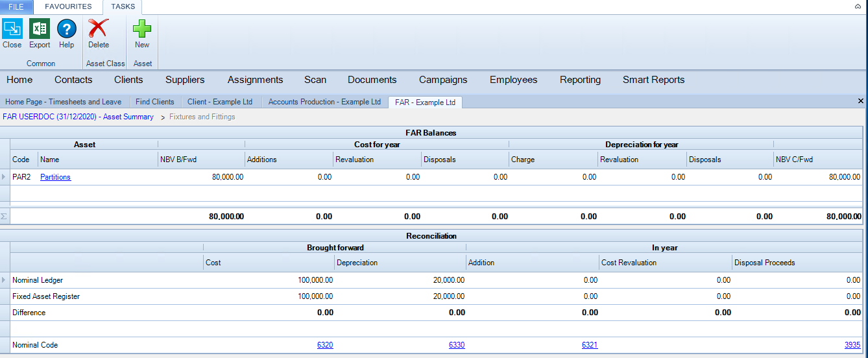
Task: Open Suppliers in navigation bar
Action: (x=185, y=80)
